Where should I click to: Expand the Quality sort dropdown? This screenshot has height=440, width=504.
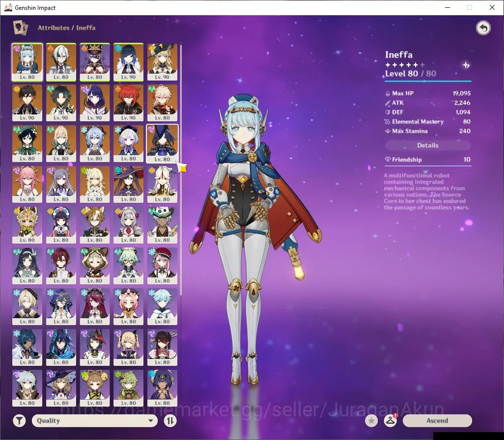tap(95, 420)
